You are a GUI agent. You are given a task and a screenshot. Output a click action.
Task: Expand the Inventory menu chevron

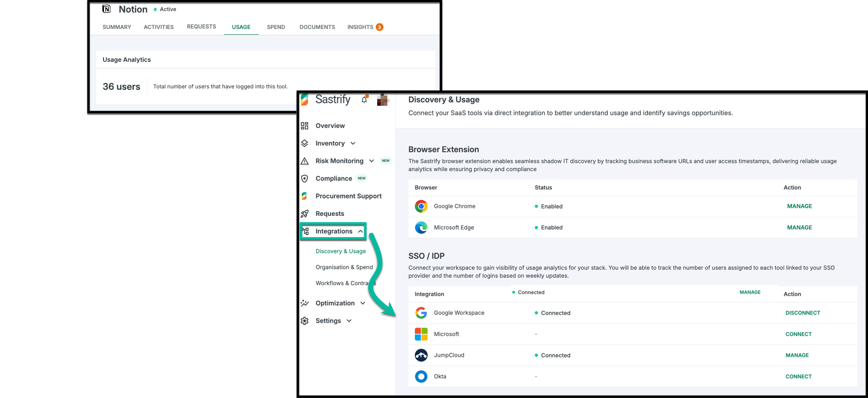tap(353, 143)
